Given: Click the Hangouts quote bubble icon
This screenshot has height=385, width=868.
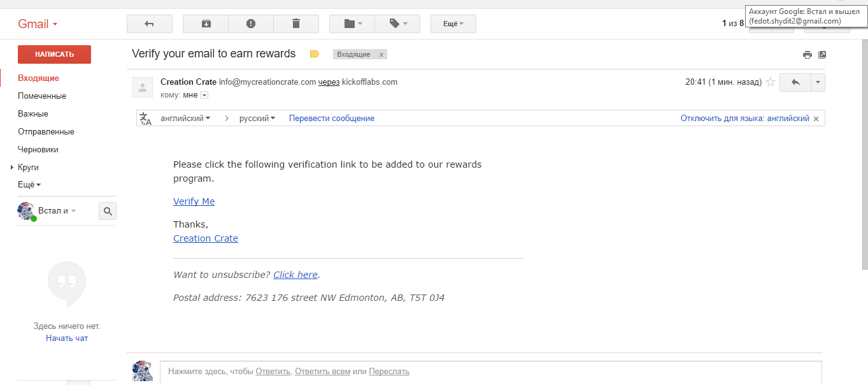Looking at the screenshot, I should pyautogui.click(x=67, y=284).
